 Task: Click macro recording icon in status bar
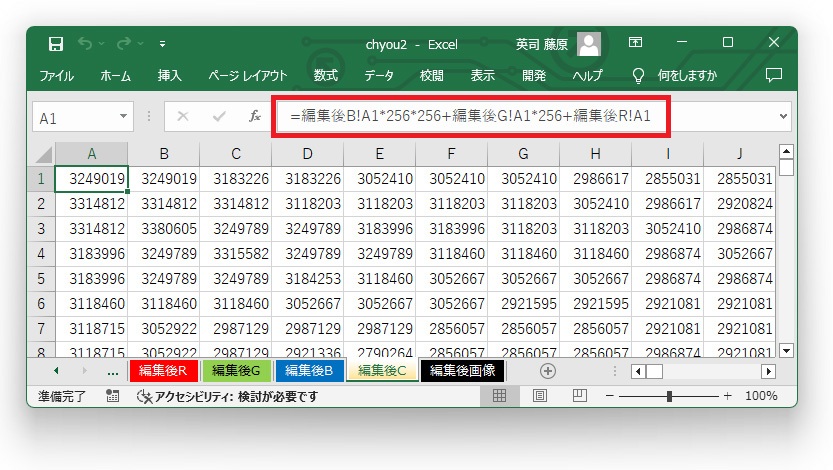point(113,396)
